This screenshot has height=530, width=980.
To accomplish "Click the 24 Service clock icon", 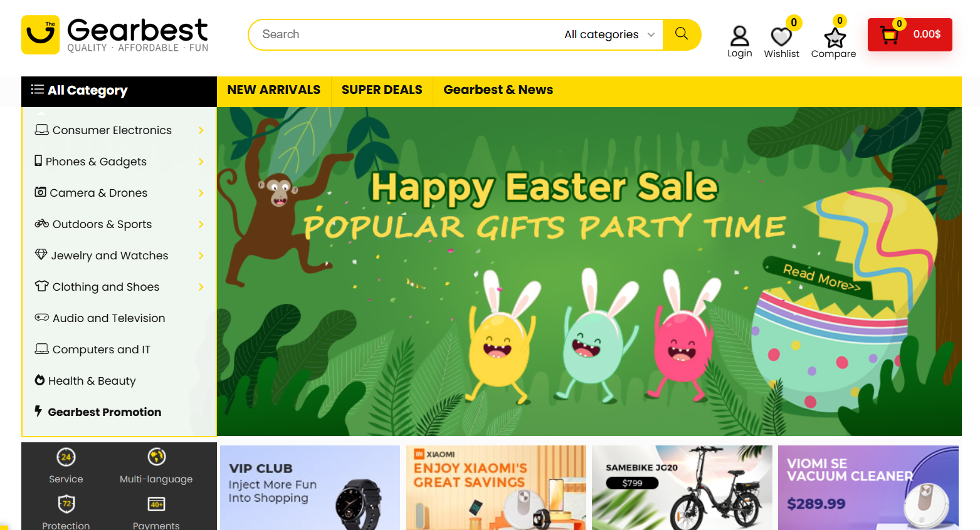I will [66, 457].
